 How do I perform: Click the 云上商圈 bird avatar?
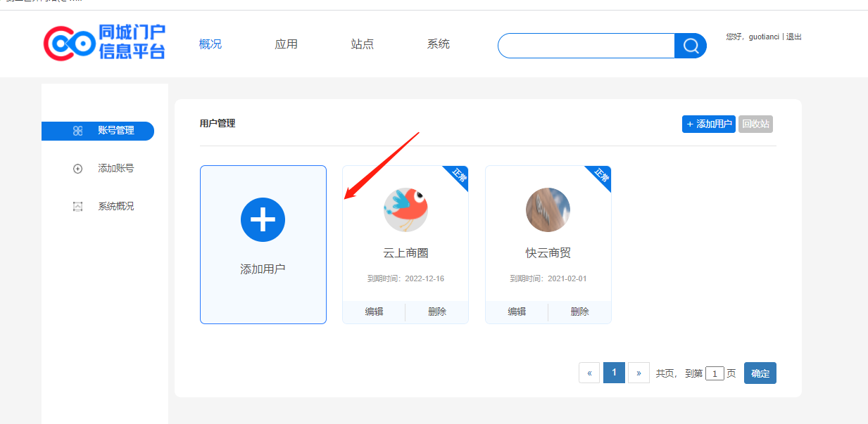tap(405, 210)
